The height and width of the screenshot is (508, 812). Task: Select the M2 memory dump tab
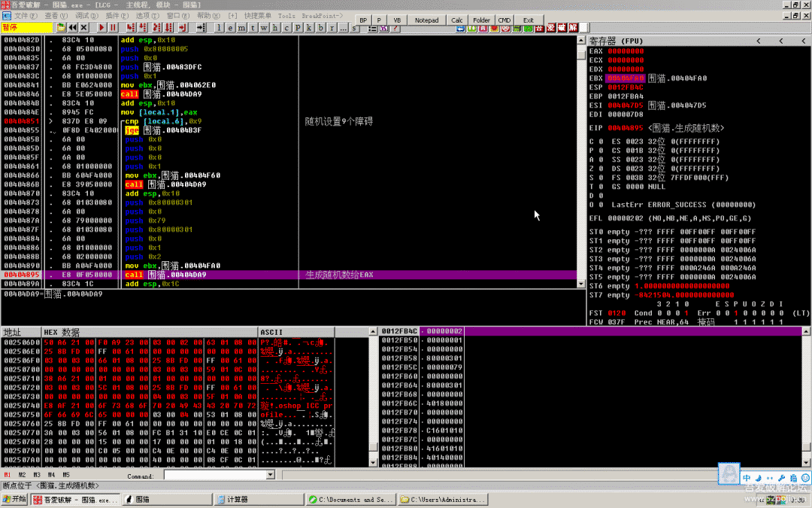click(23, 476)
